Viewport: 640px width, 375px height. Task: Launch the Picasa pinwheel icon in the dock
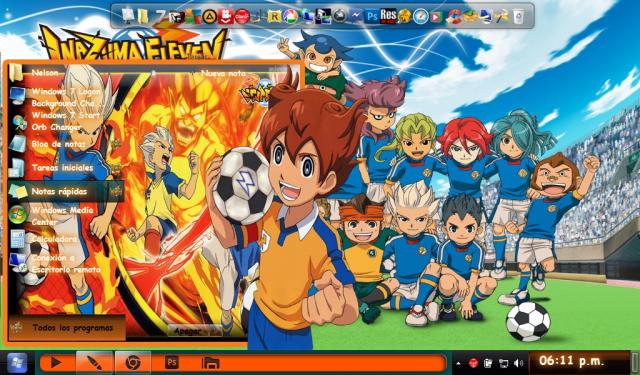pos(290,17)
